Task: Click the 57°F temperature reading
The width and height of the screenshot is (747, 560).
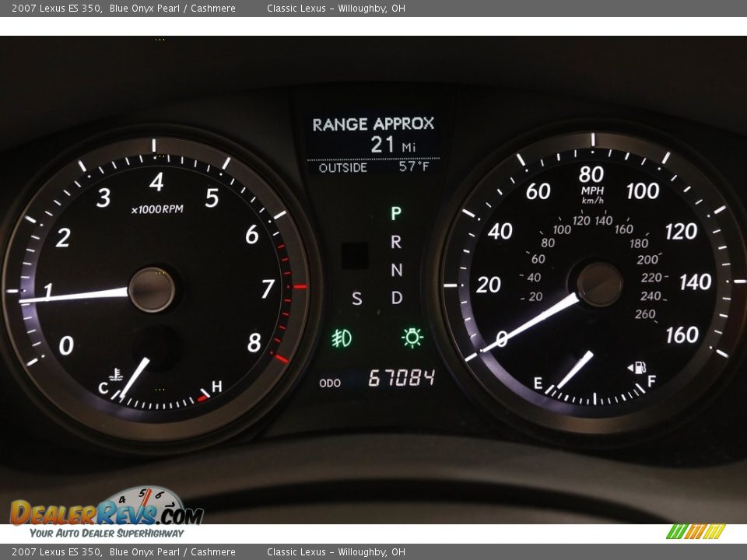Action: pyautogui.click(x=414, y=166)
